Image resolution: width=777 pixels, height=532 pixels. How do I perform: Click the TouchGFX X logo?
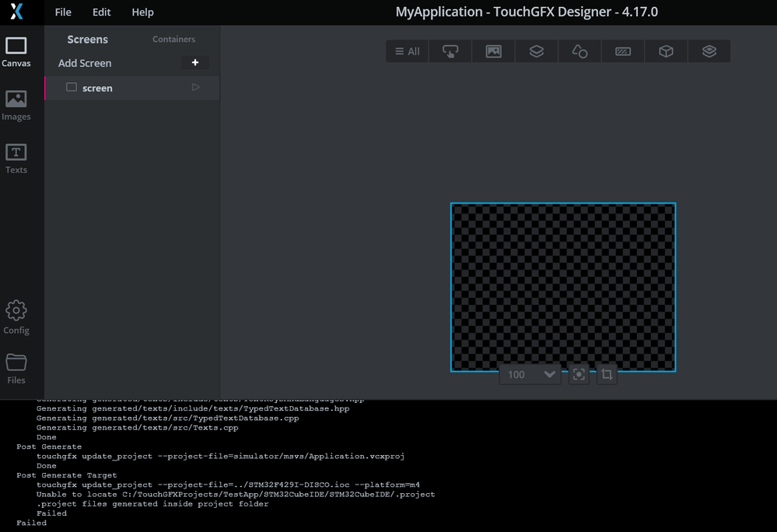click(x=17, y=12)
